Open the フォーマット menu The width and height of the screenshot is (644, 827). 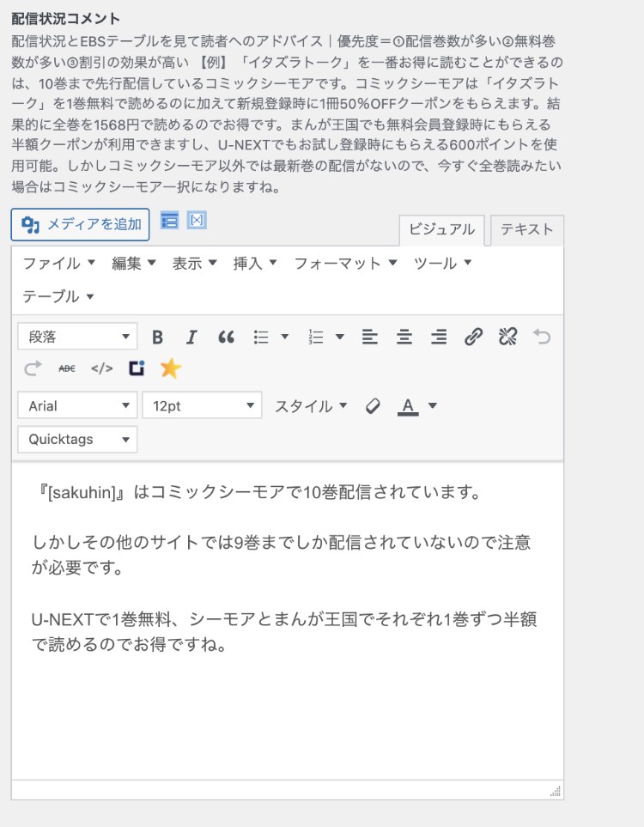(345, 264)
